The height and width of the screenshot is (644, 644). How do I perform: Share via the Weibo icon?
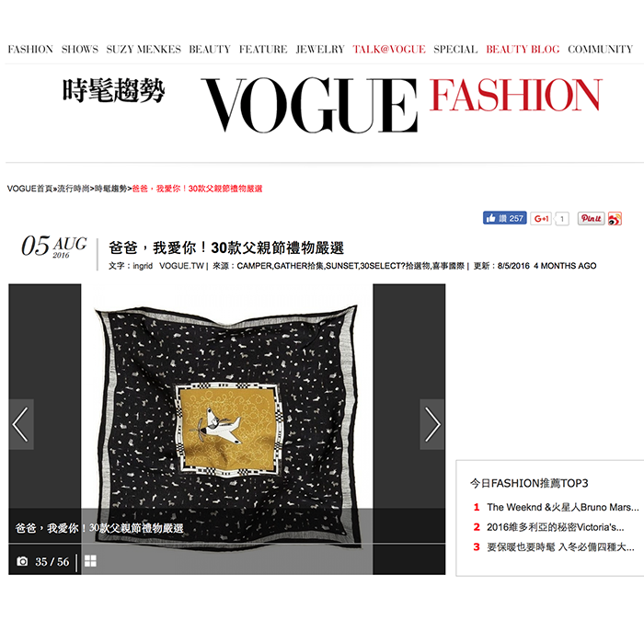pyautogui.click(x=615, y=219)
